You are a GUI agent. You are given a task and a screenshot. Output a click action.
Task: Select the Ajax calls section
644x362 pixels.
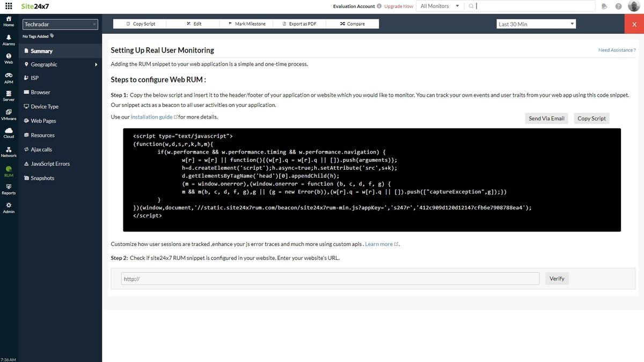42,149
